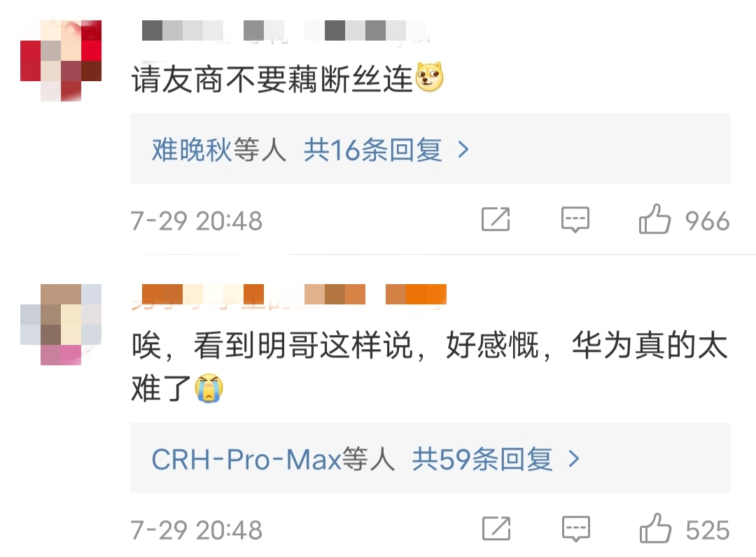Open the user profile 难晚秋
This screenshot has width=756, height=557.
(192, 149)
